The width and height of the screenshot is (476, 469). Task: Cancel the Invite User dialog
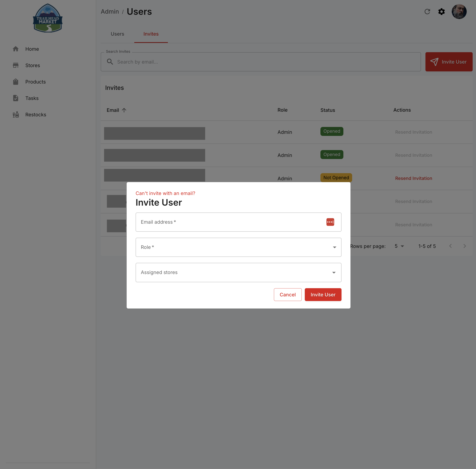tap(288, 295)
